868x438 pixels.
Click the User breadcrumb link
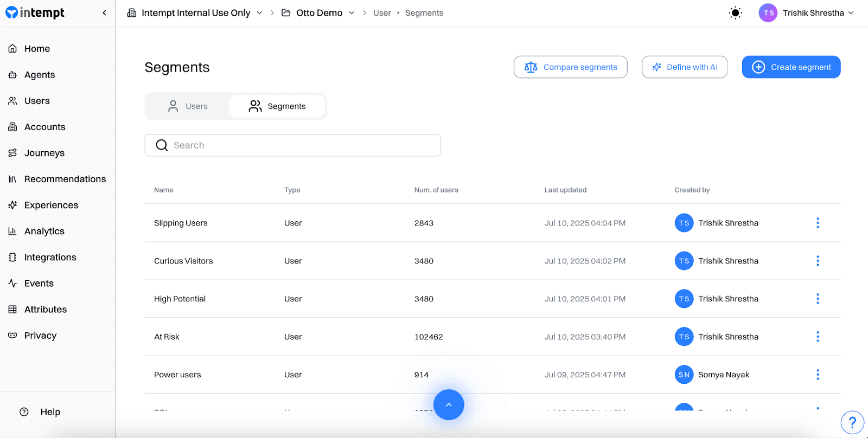click(x=382, y=13)
